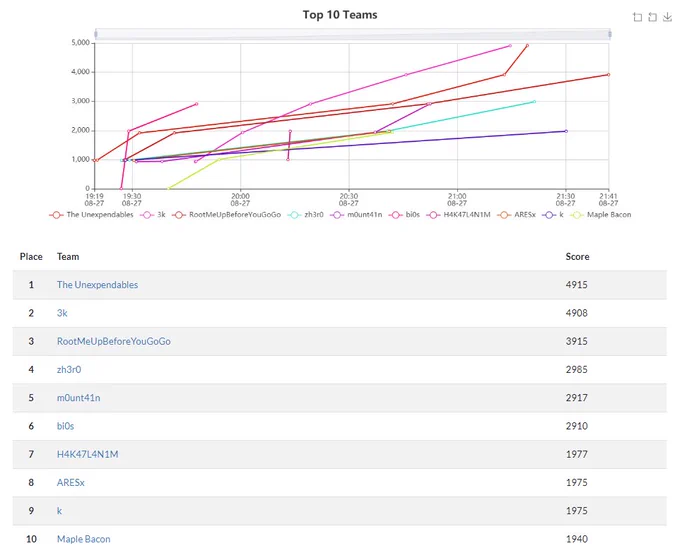
Task: Click the score 1940 cell
Action: click(x=576, y=539)
